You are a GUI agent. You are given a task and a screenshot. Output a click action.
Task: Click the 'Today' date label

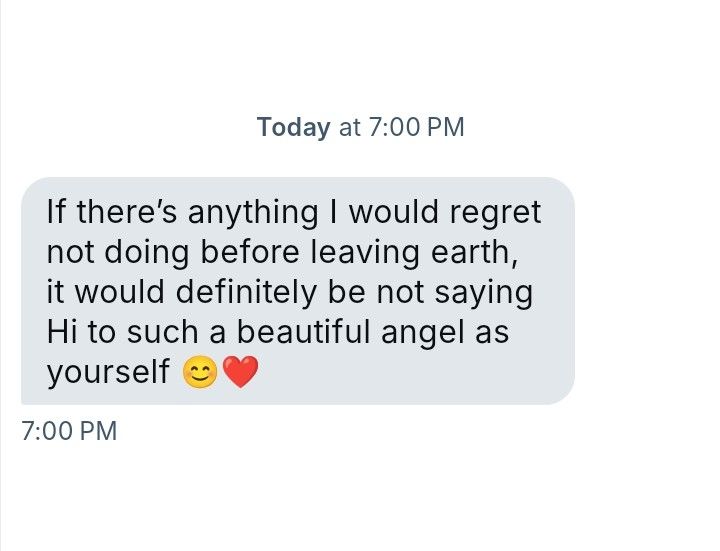click(x=293, y=127)
